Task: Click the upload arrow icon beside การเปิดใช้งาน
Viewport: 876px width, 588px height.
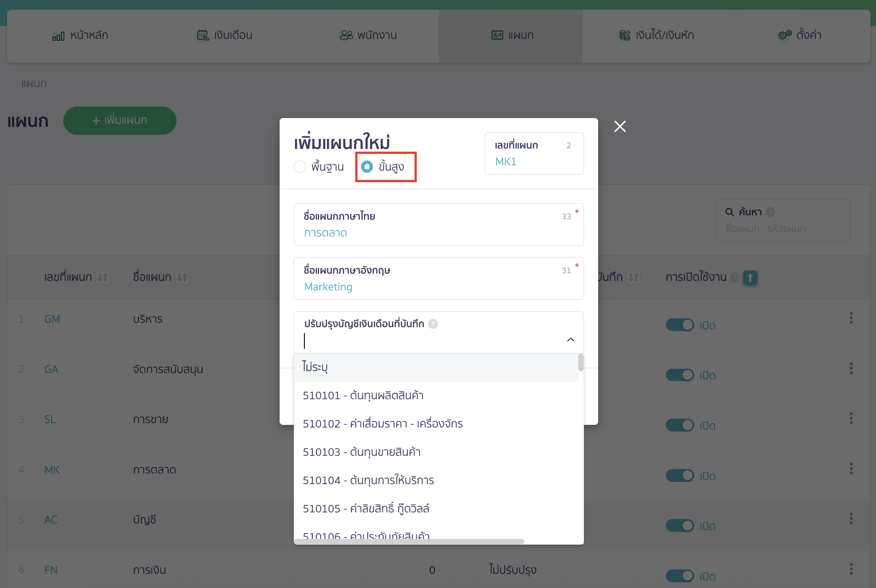Action: click(x=750, y=278)
